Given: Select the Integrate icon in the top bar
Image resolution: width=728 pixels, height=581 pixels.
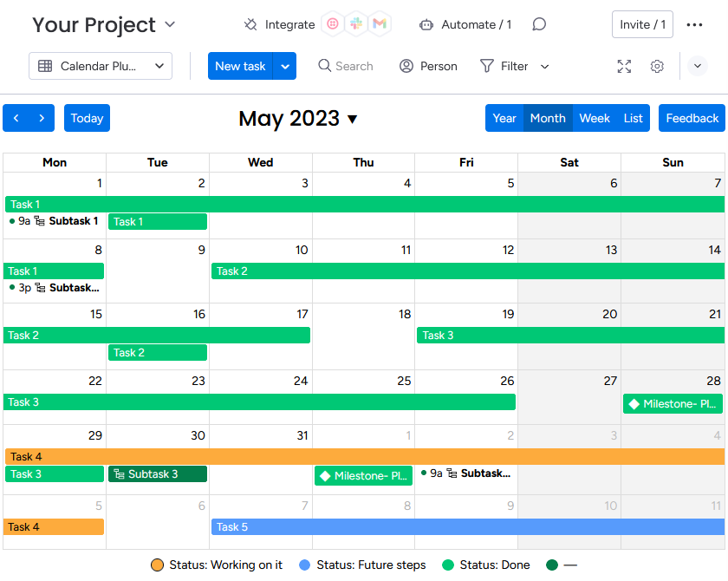Looking at the screenshot, I should [250, 24].
